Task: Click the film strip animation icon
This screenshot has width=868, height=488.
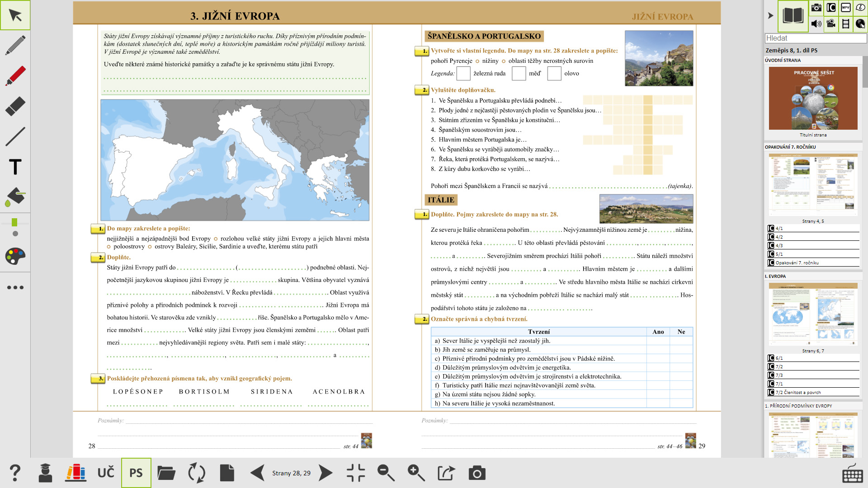Action: [x=846, y=23]
